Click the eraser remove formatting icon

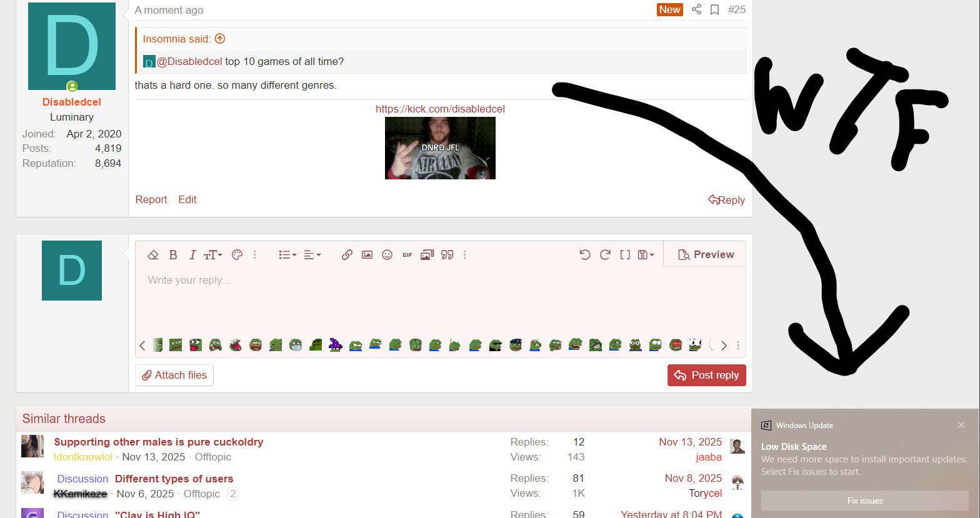click(152, 255)
